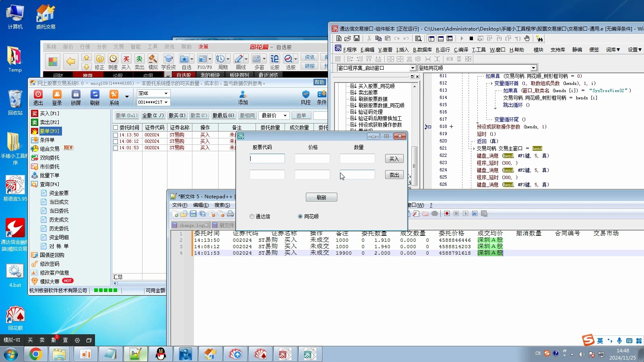The image size is (644, 362).
Task: Click the 股票代码 input field
Action: [x=267, y=158]
